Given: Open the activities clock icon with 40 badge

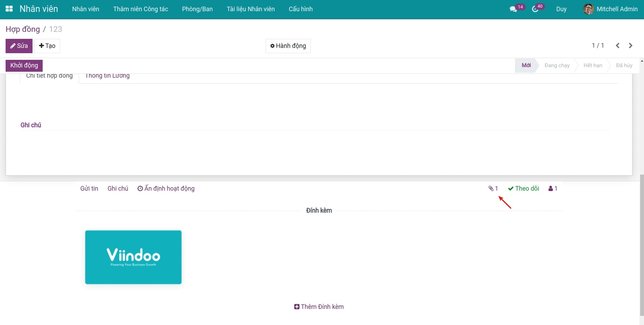Looking at the screenshot, I should coord(535,9).
